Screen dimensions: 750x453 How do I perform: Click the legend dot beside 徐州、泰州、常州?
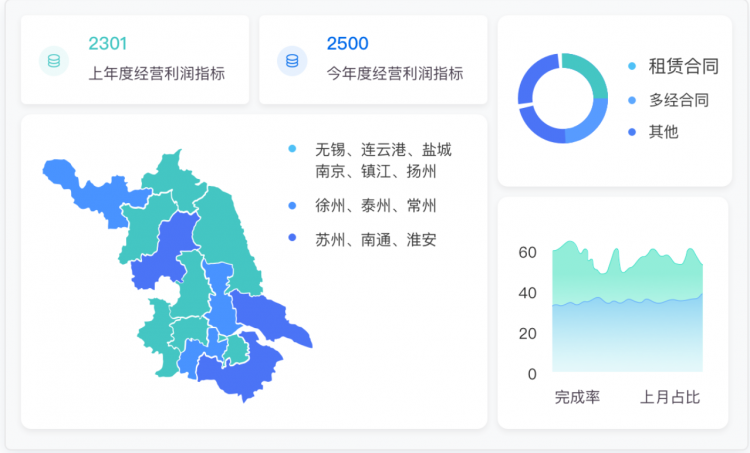click(292, 205)
